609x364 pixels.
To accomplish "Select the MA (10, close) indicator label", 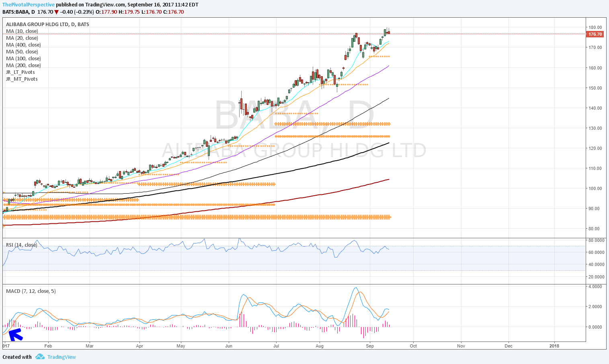I will 22,31.
